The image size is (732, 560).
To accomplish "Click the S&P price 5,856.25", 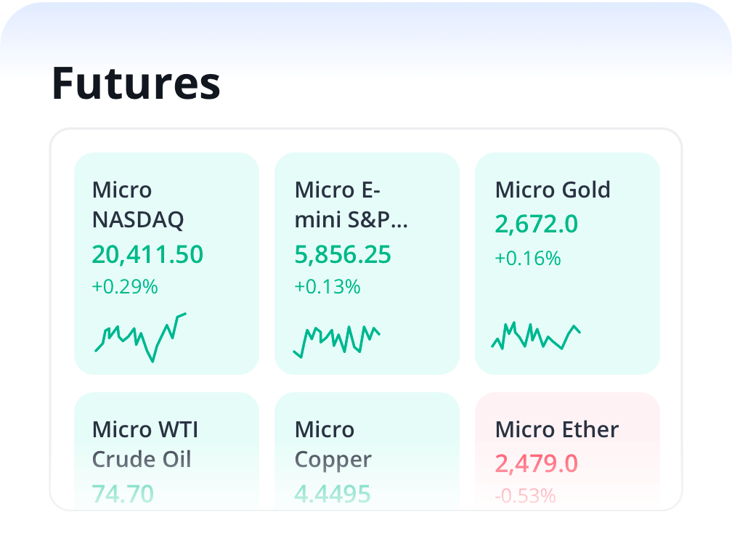I will (x=343, y=254).
